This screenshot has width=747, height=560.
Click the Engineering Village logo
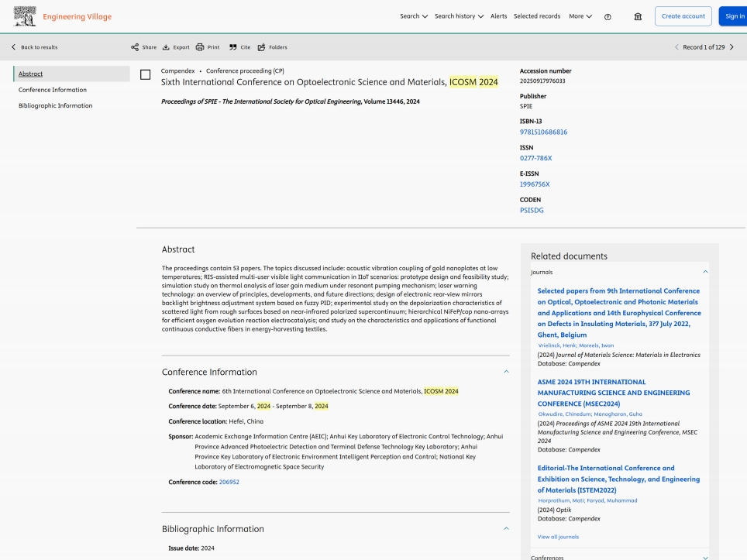[x=62, y=16]
